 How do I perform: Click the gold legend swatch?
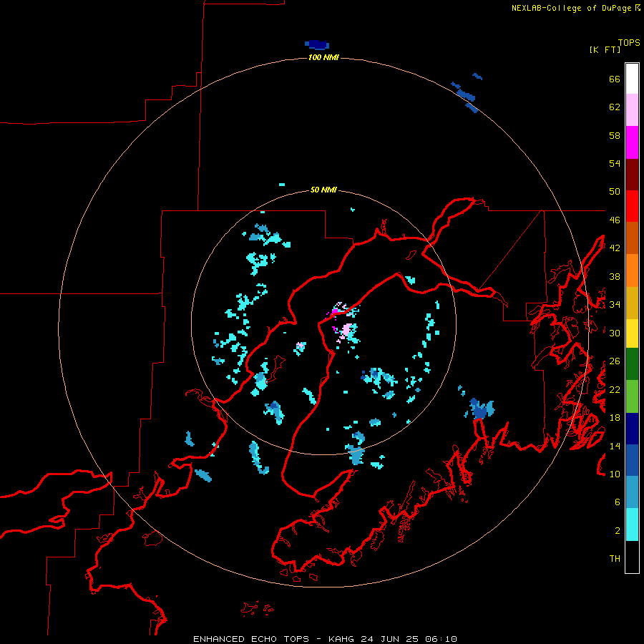pos(632,303)
